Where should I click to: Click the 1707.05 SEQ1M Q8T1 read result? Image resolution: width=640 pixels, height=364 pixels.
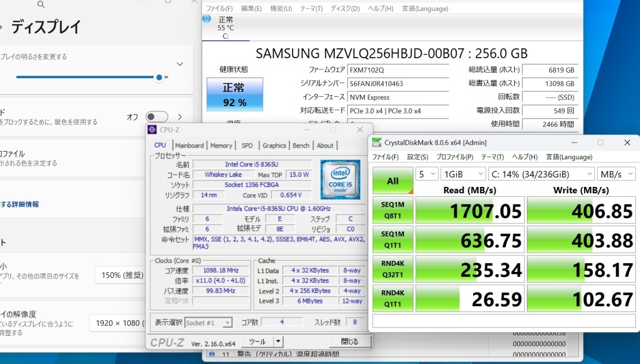point(470,210)
